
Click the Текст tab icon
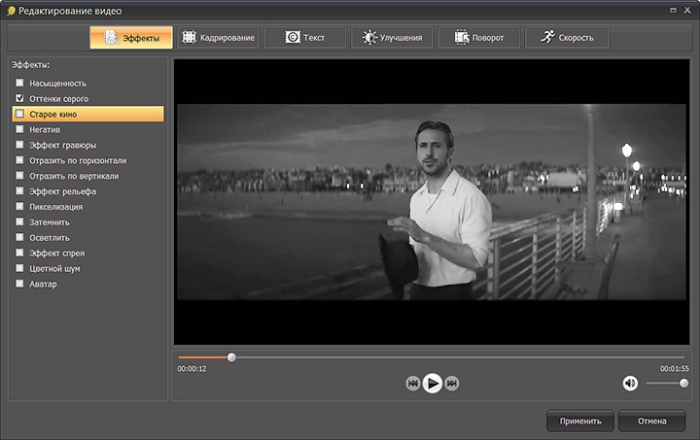(x=292, y=37)
